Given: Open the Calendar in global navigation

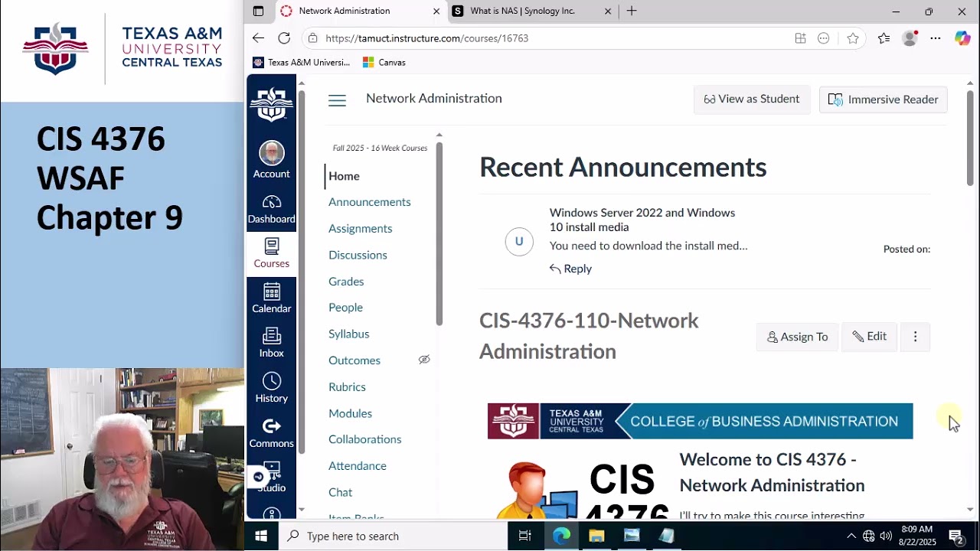Looking at the screenshot, I should tap(271, 298).
